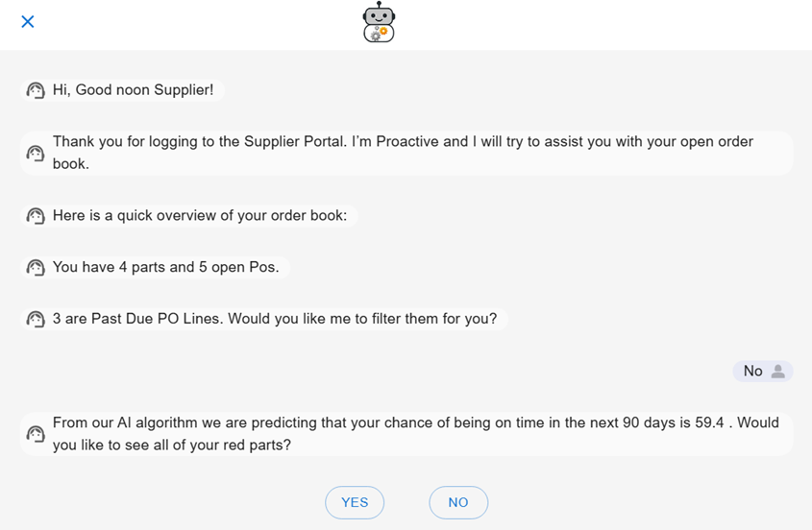
Task: Click agent avatar beside 'quick overview' message
Action: tap(36, 216)
